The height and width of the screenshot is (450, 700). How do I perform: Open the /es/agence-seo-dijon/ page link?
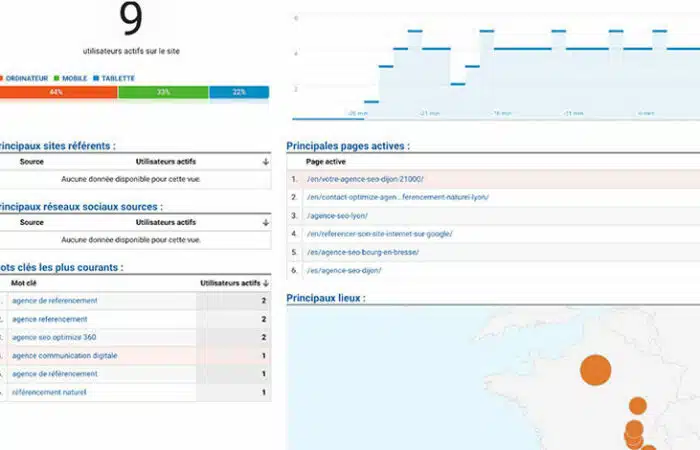click(343, 270)
